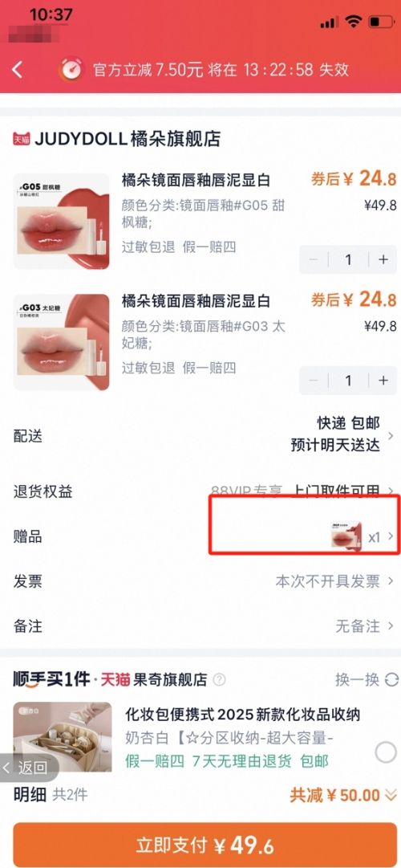Tap the 换一换 refresh icon

[x=391, y=679]
